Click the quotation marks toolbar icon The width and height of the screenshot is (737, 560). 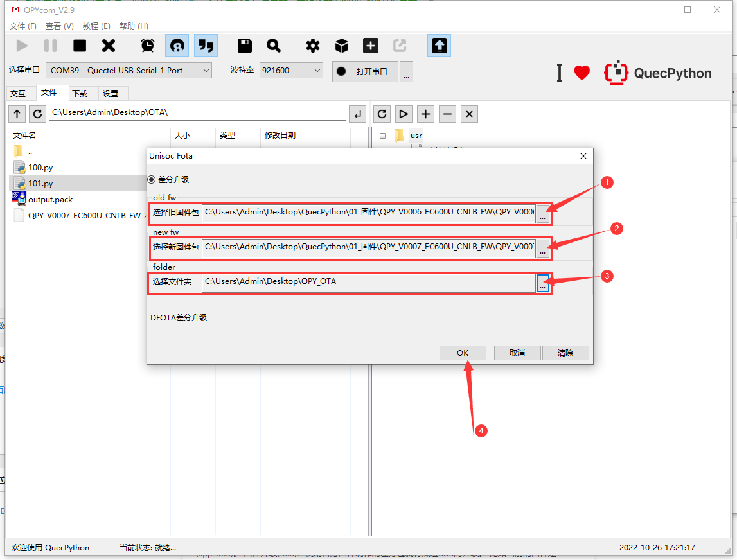[x=206, y=46]
